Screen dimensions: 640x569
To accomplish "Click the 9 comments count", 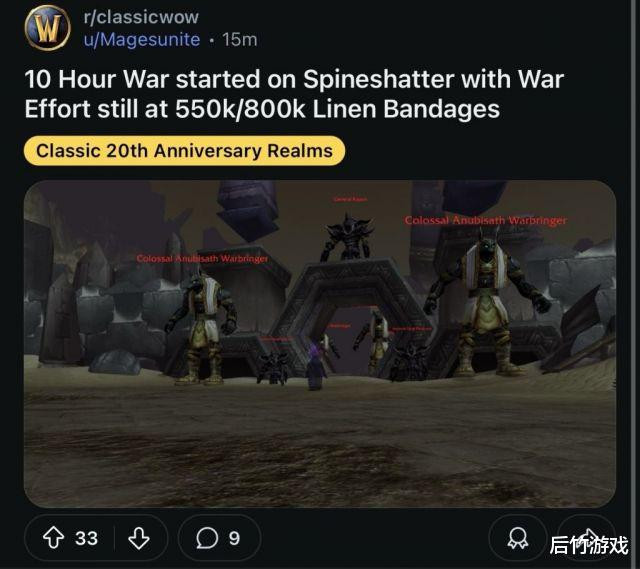I will [x=234, y=538].
